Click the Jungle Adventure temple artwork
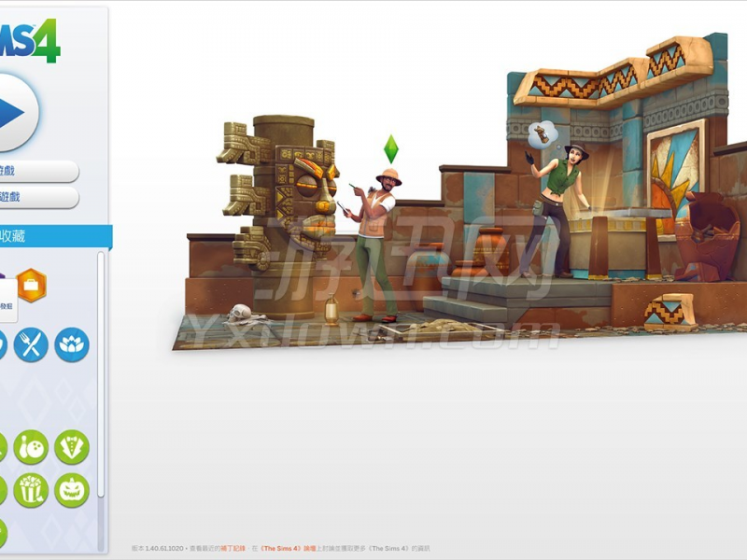This screenshot has width=747, height=560. tap(459, 192)
